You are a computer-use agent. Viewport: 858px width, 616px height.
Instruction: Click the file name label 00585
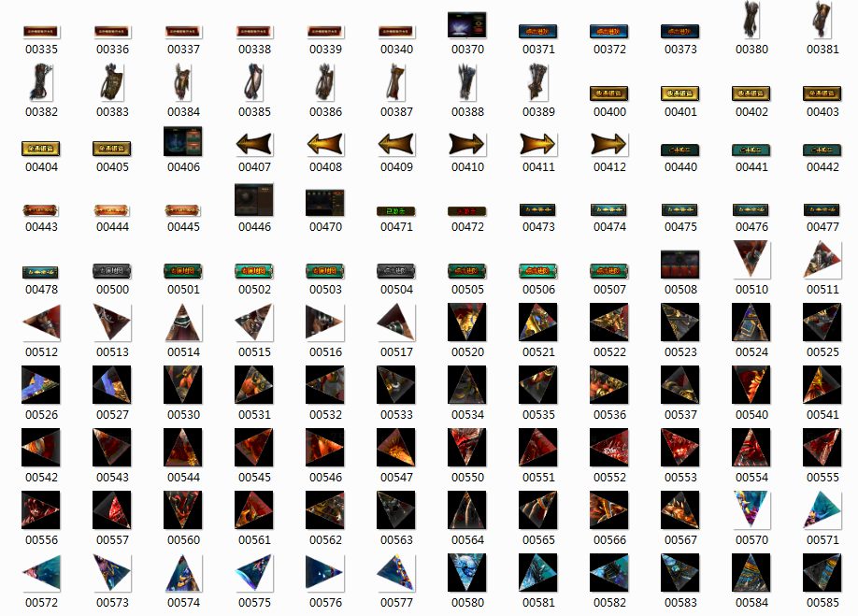[x=822, y=603]
